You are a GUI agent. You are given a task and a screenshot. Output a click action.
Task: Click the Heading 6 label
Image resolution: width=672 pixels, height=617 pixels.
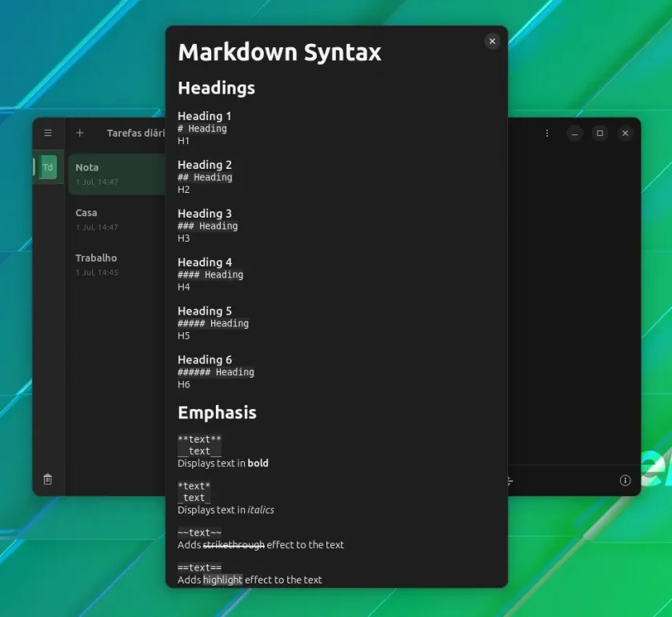[x=205, y=360]
